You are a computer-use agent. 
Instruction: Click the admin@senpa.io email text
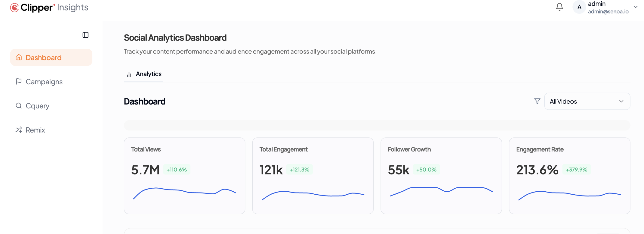[608, 12]
